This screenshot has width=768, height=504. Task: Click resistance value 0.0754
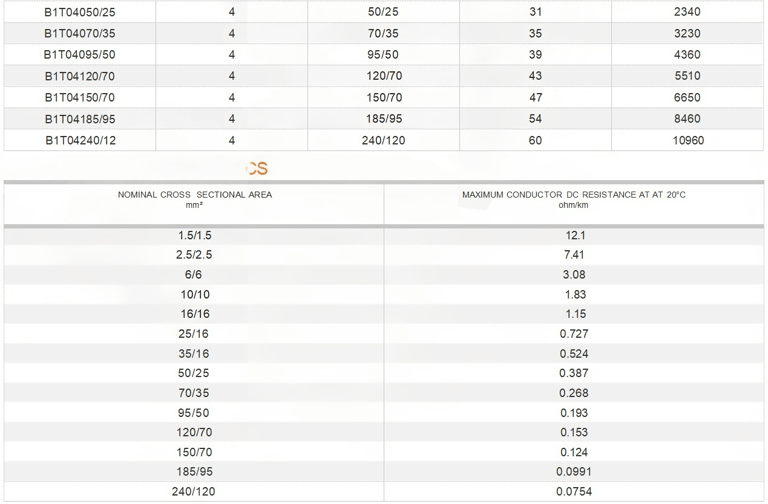click(x=574, y=492)
